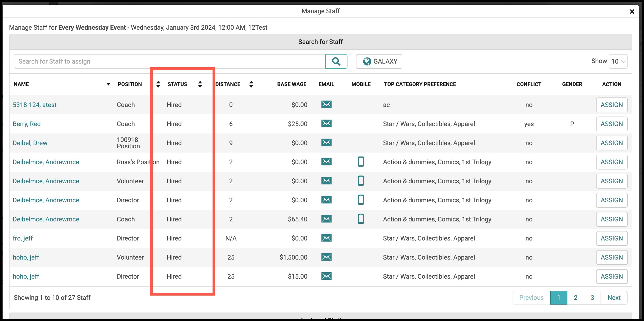Screen dimensions: 644x321
Task: Close the Manage Staff dialog
Action: [x=632, y=11]
